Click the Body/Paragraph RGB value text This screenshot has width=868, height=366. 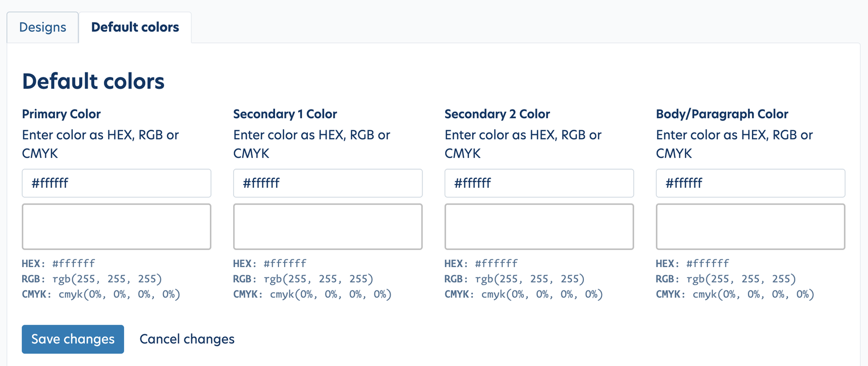741,279
